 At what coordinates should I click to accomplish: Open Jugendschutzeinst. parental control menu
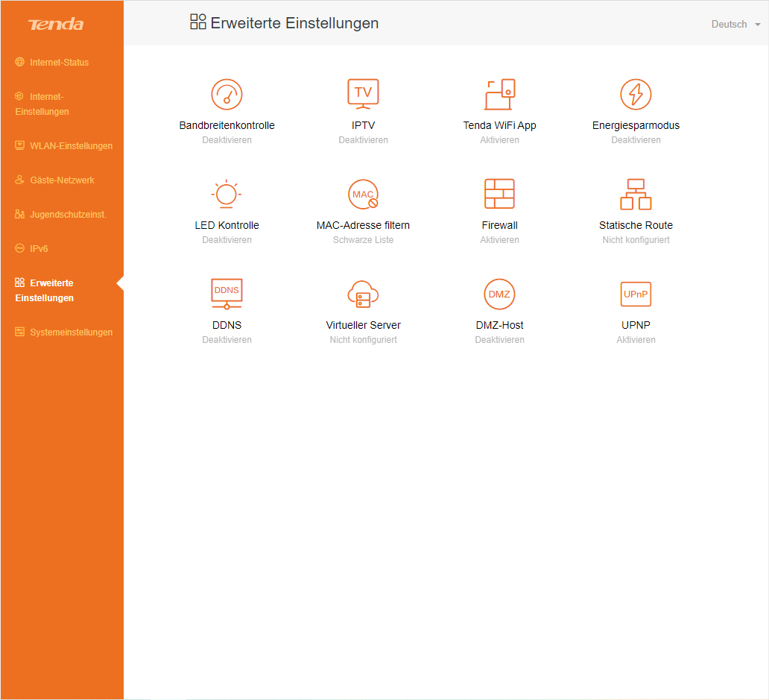68,215
